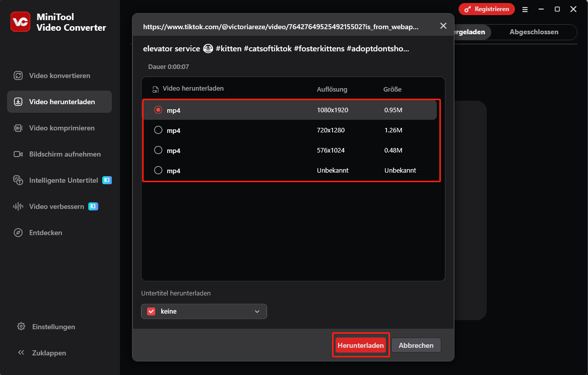Open Video komprimieren in the sidebar
588x375 pixels.
(x=59, y=128)
